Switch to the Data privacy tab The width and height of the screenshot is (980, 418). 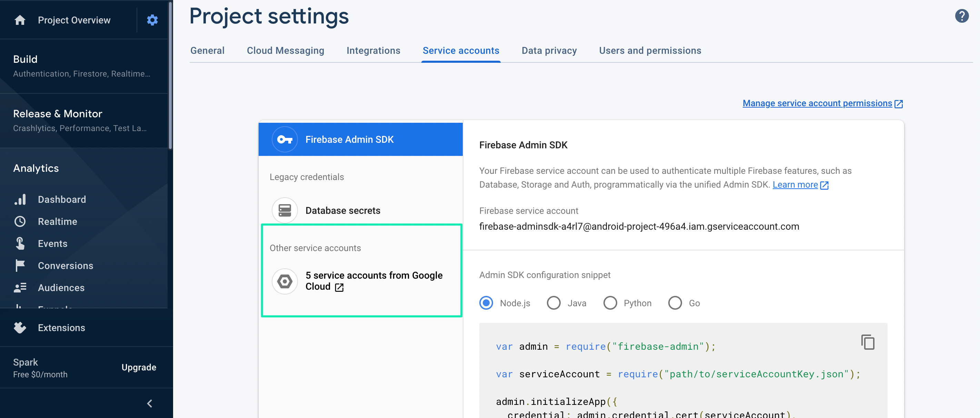coord(549,51)
